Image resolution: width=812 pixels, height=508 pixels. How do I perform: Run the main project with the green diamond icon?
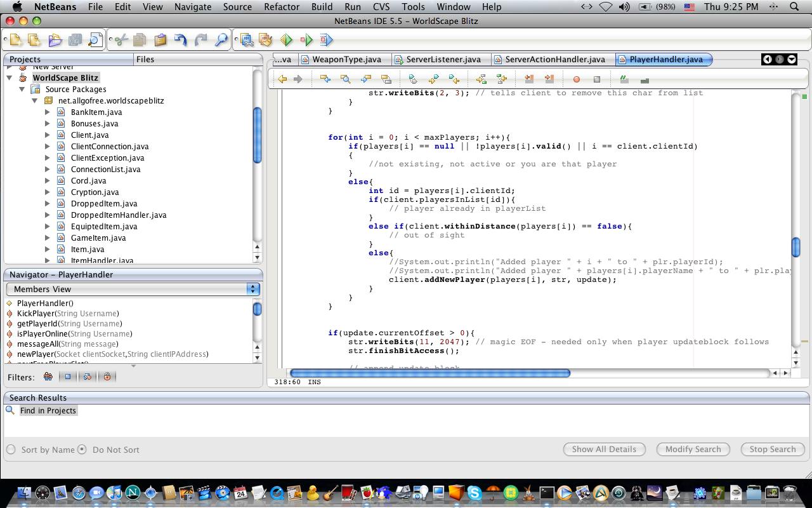coord(286,40)
